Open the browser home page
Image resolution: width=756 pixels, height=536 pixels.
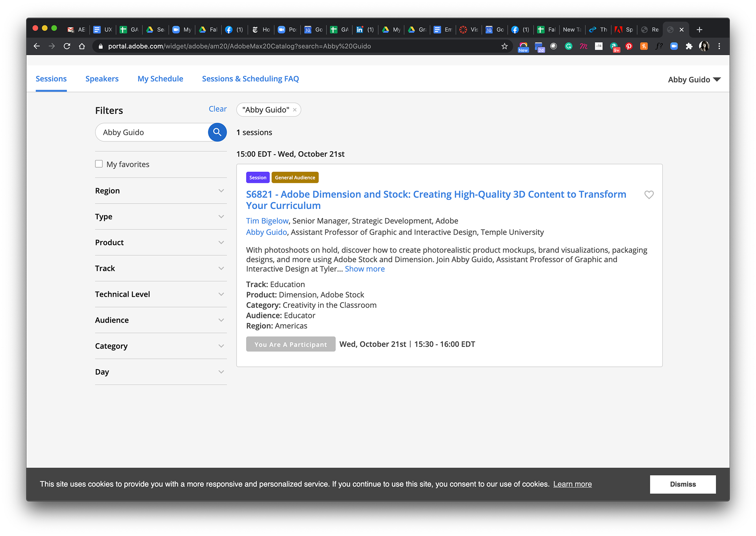pos(82,46)
